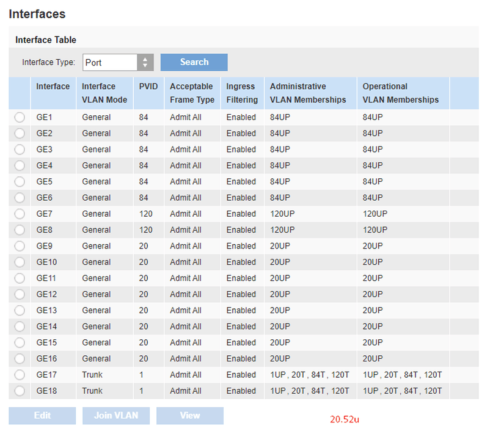This screenshot has height=448, width=493.
Task: Click the GE7 interface name
Action: click(44, 214)
